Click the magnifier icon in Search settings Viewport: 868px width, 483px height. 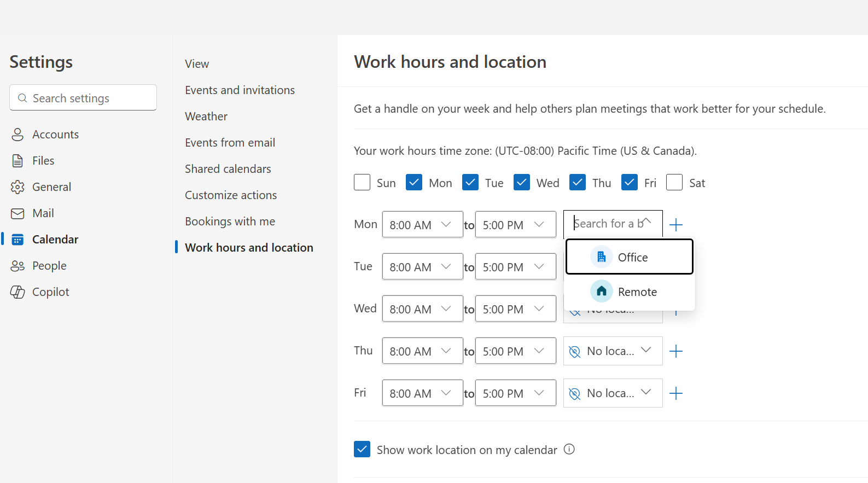(x=22, y=98)
